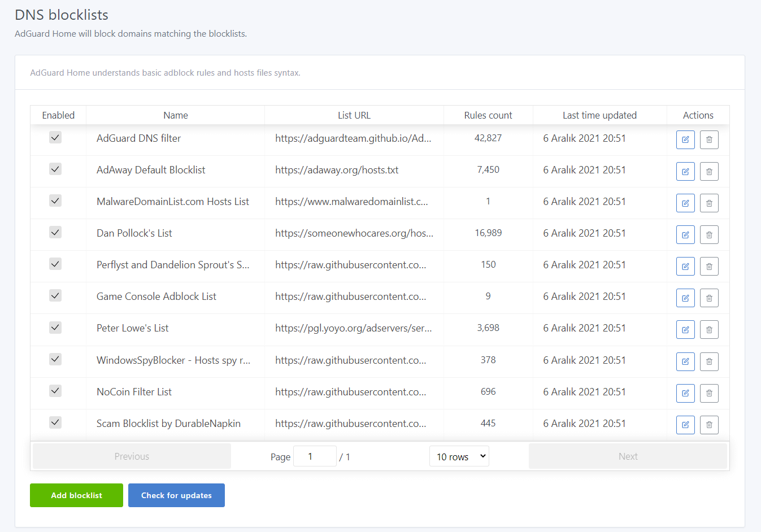Uncheck AdAway Default Blocklist
Image resolution: width=761 pixels, height=532 pixels.
[x=55, y=169]
